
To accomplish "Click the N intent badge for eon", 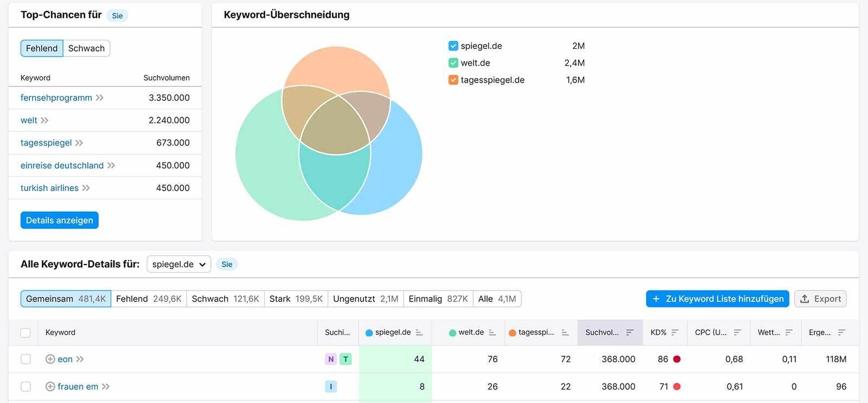I will coord(331,359).
